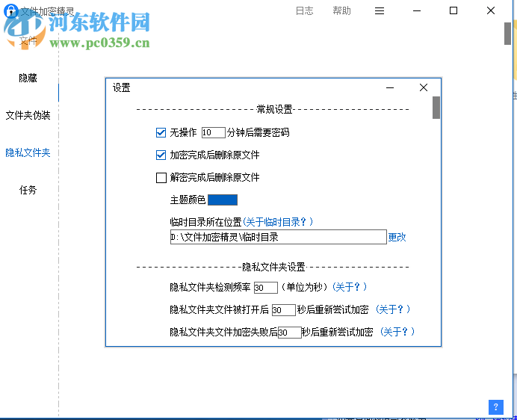Minimize the main application window
The width and height of the screenshot is (517, 420).
point(417,11)
